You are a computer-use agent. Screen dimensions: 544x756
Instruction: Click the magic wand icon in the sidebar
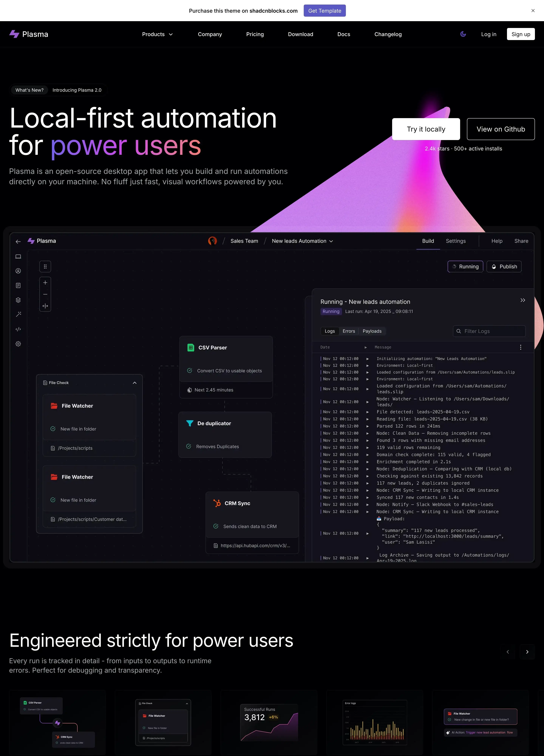click(x=18, y=314)
